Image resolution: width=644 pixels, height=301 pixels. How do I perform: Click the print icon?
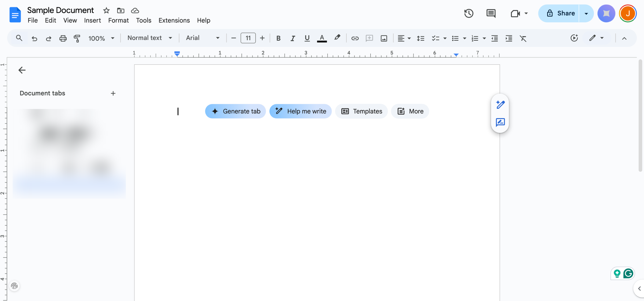(63, 38)
